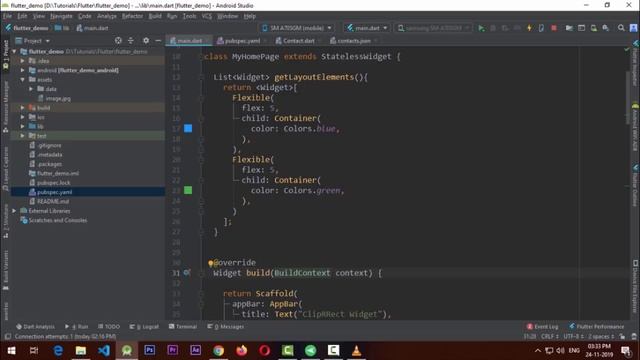Open the main.dart run configuration dropdown
This screenshot has height=360, width=640.
tap(367, 28)
